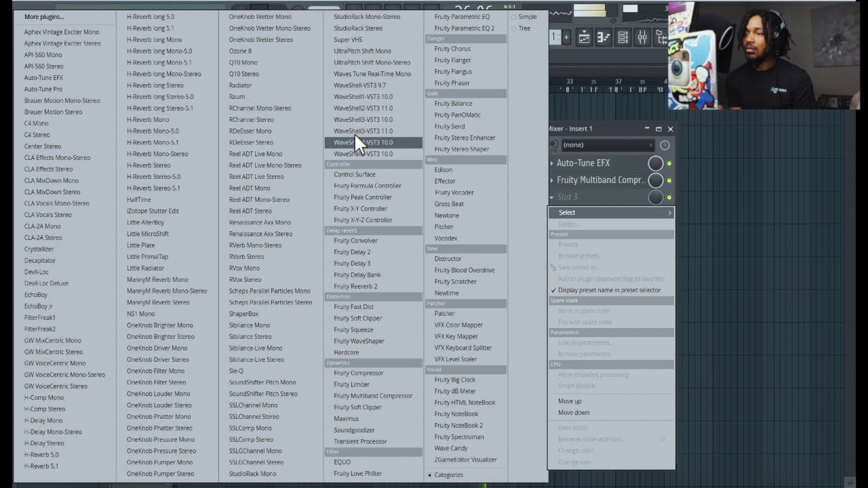Pick Renaissance Axx Stereo plugin

[x=260, y=234]
